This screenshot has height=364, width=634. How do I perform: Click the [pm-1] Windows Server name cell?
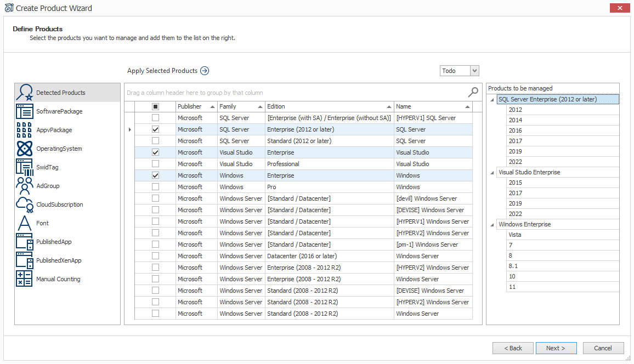tap(433, 244)
